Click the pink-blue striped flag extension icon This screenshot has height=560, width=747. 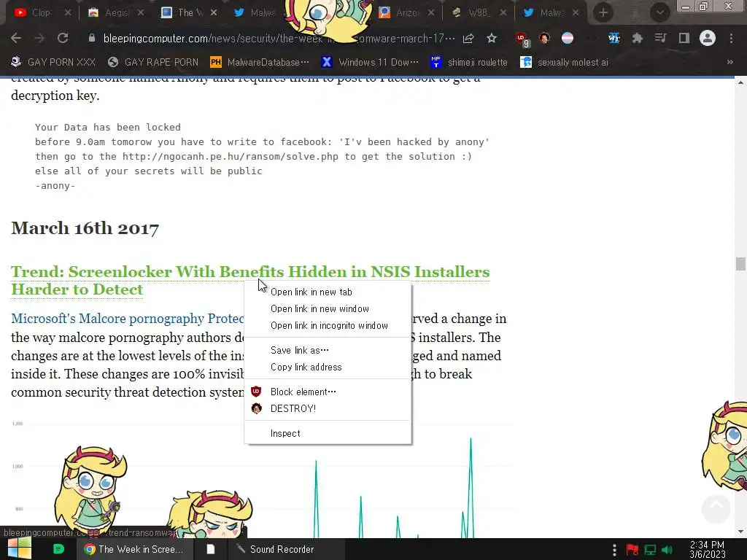pos(568,38)
